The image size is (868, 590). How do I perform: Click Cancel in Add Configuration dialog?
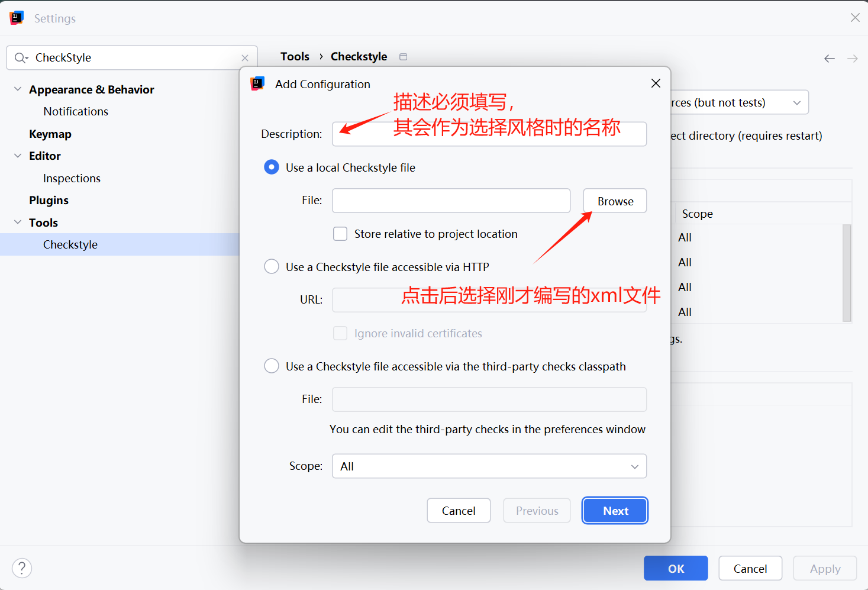point(459,511)
